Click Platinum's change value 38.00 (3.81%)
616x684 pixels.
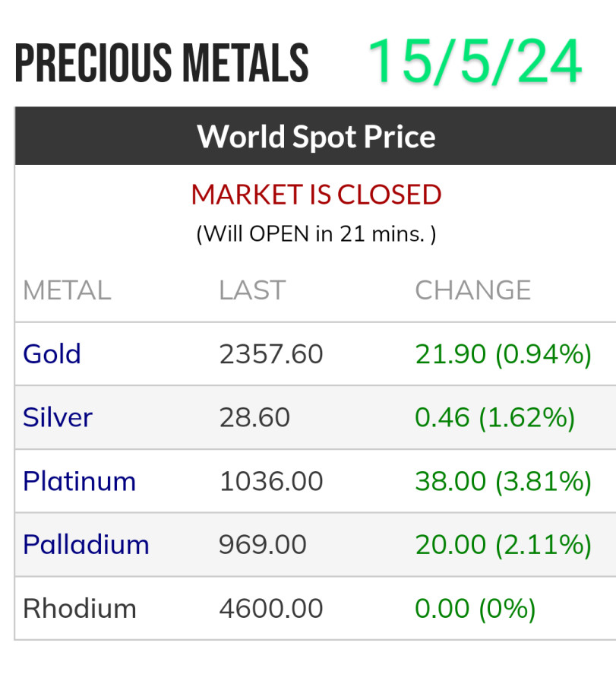tap(503, 481)
